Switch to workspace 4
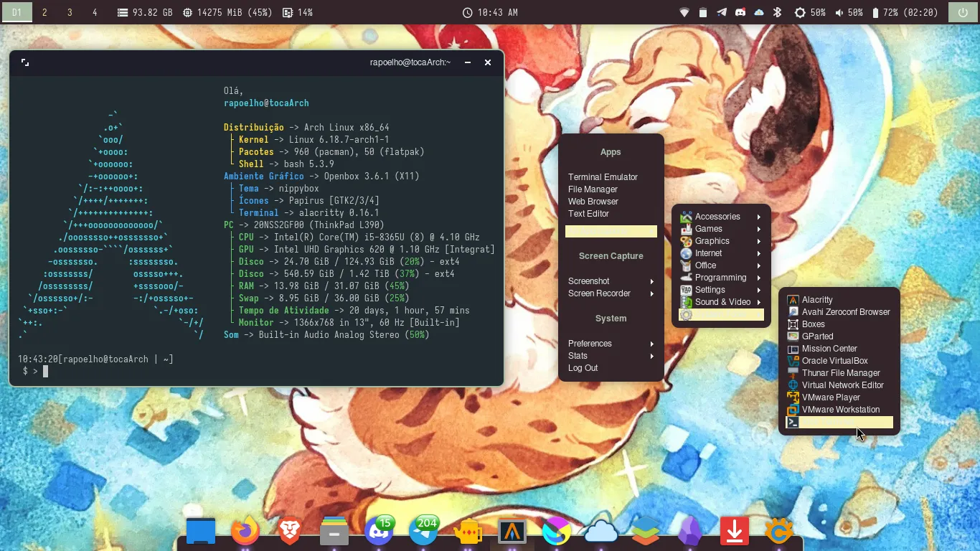This screenshot has height=551, width=980. coord(95,12)
